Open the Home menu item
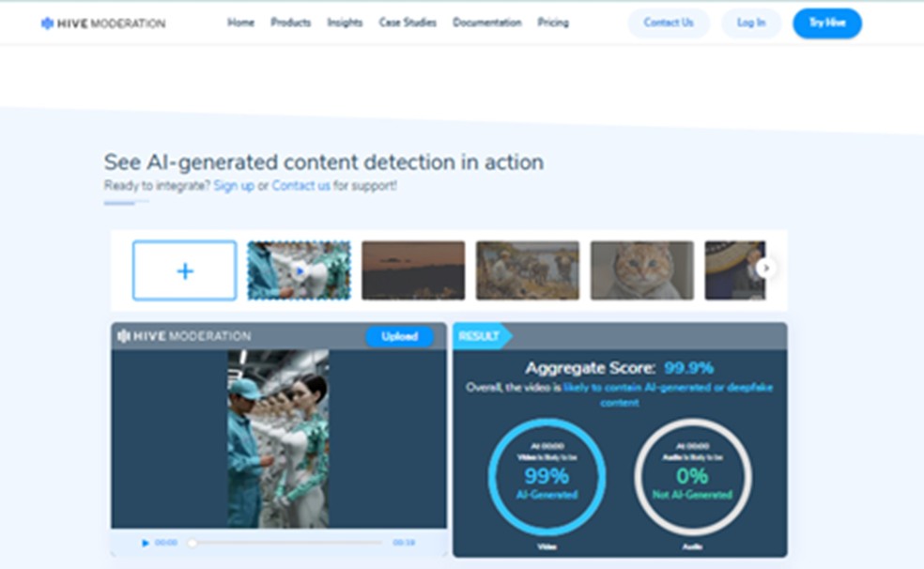The width and height of the screenshot is (924, 569). tap(240, 23)
